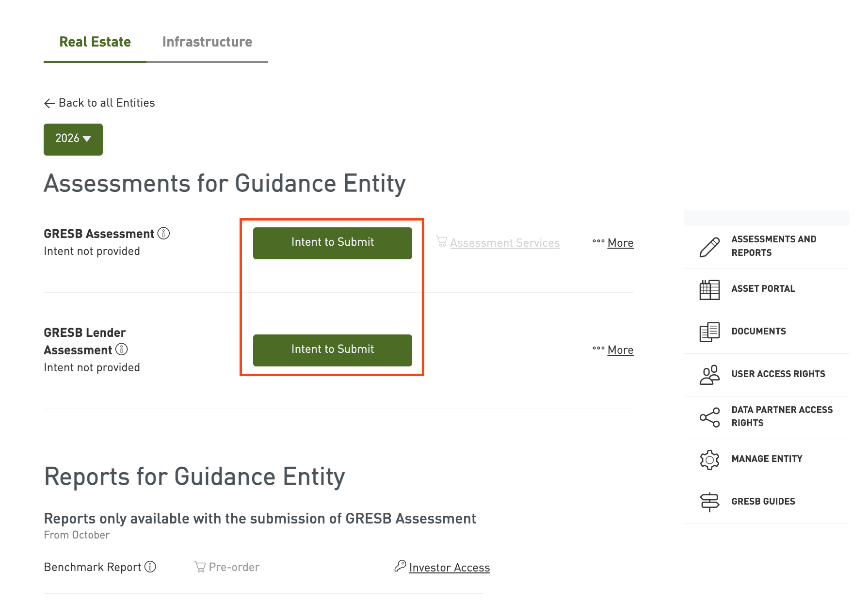Open the Asset Portal building icon
This screenshot has width=868, height=602.
pyautogui.click(x=709, y=289)
